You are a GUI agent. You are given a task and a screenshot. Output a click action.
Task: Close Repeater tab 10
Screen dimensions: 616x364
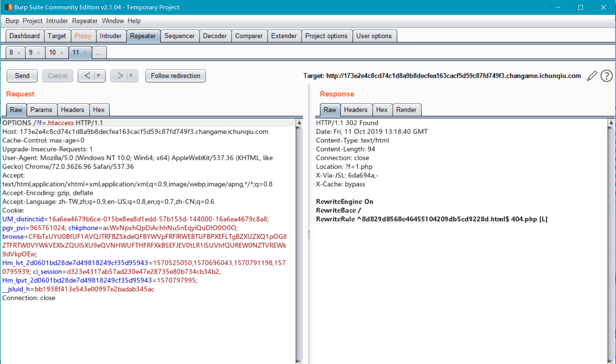61,53
